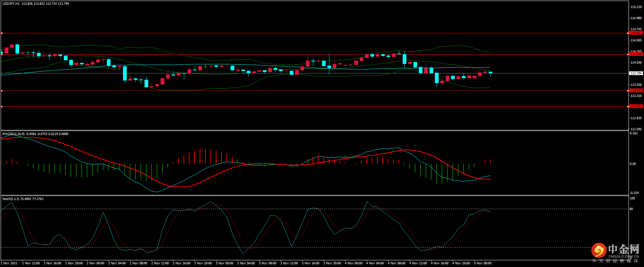Click the CNGOLD.COM.CN website text
The height and width of the screenshot is (267, 644).
[x=623, y=256]
